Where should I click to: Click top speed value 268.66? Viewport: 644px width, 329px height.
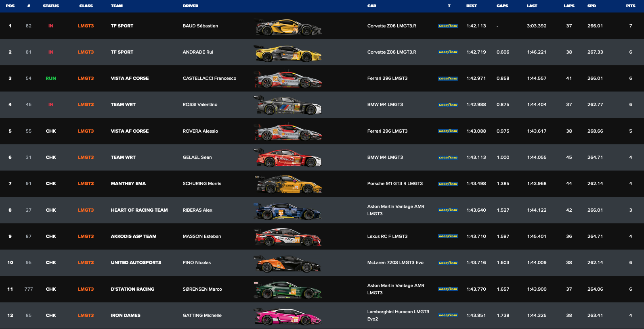595,131
